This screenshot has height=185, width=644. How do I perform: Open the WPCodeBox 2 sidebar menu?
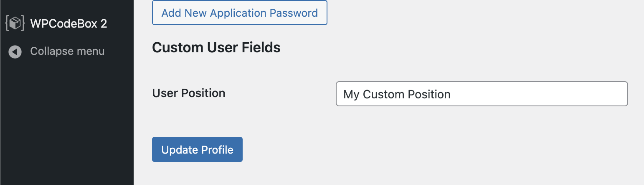(x=67, y=23)
